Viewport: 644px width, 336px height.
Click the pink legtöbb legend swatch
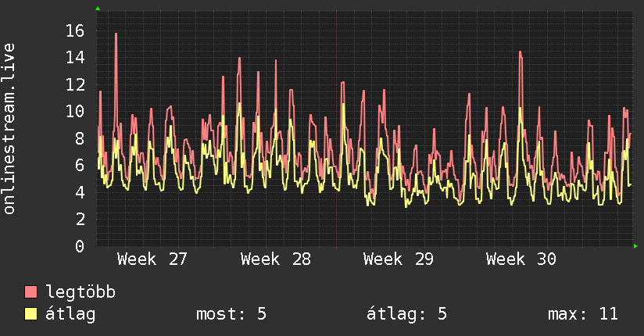(30, 291)
